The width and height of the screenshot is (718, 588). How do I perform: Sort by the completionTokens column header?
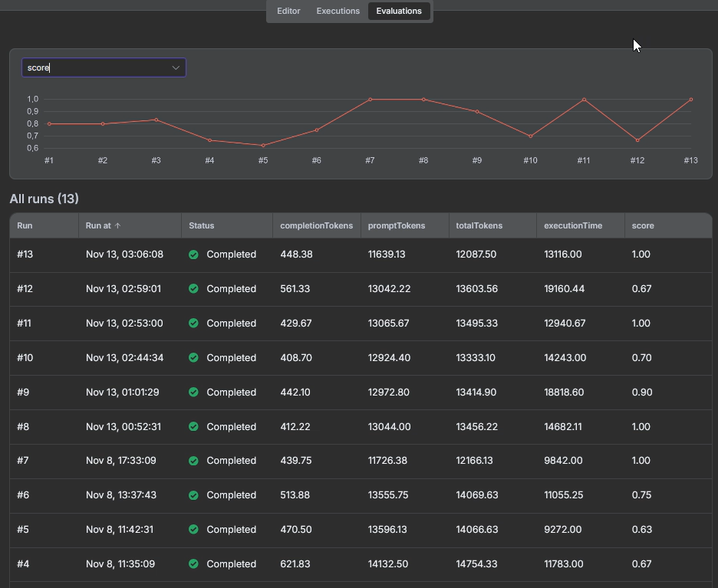316,226
